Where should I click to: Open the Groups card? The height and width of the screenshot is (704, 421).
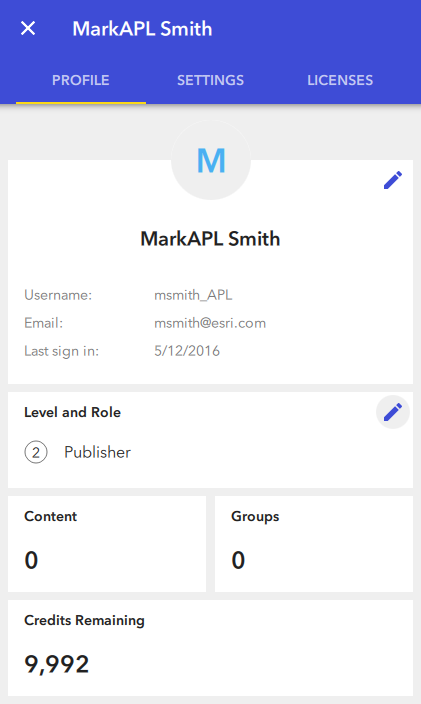tap(314, 544)
